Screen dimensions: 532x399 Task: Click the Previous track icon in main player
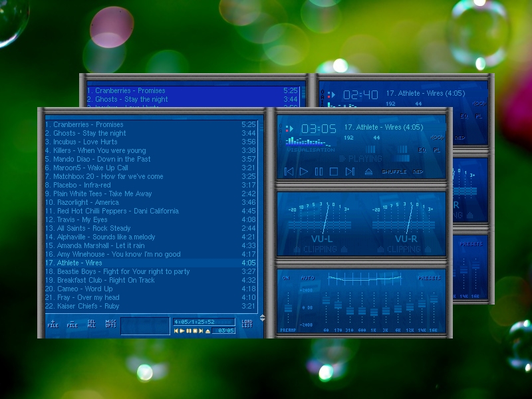click(x=289, y=172)
